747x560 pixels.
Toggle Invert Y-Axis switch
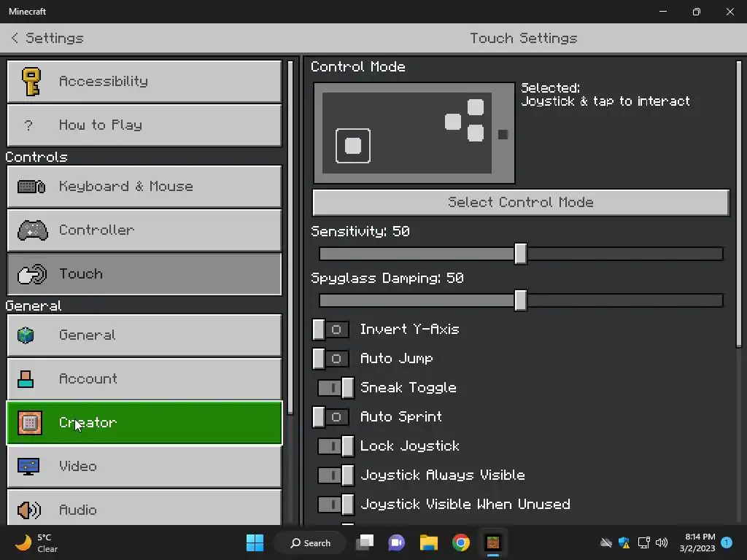(330, 330)
